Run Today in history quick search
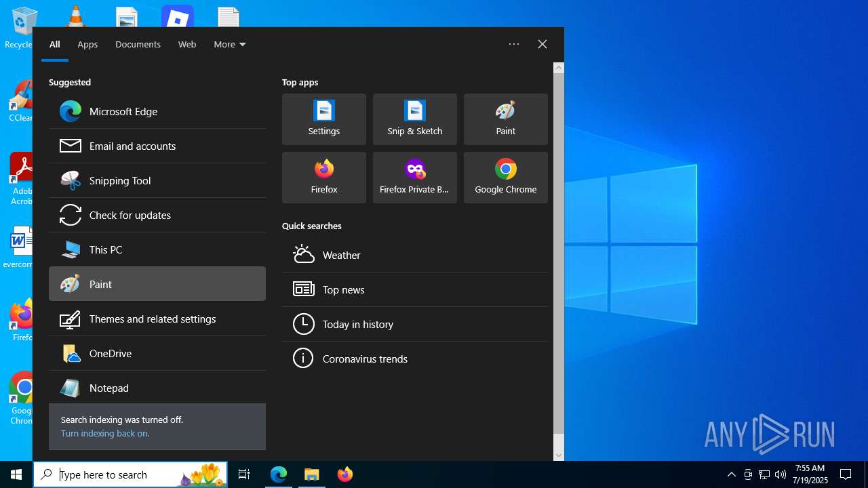 (415, 324)
